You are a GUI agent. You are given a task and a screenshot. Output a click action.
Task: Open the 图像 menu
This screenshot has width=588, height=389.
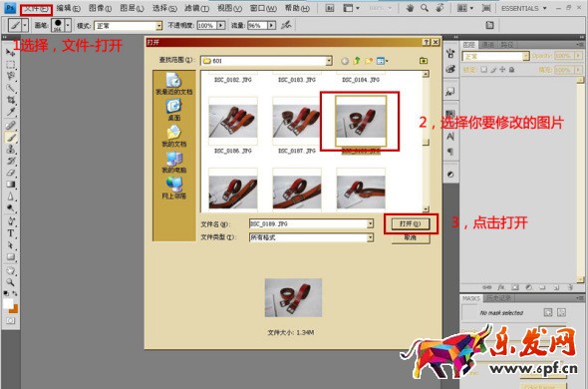pyautogui.click(x=100, y=8)
